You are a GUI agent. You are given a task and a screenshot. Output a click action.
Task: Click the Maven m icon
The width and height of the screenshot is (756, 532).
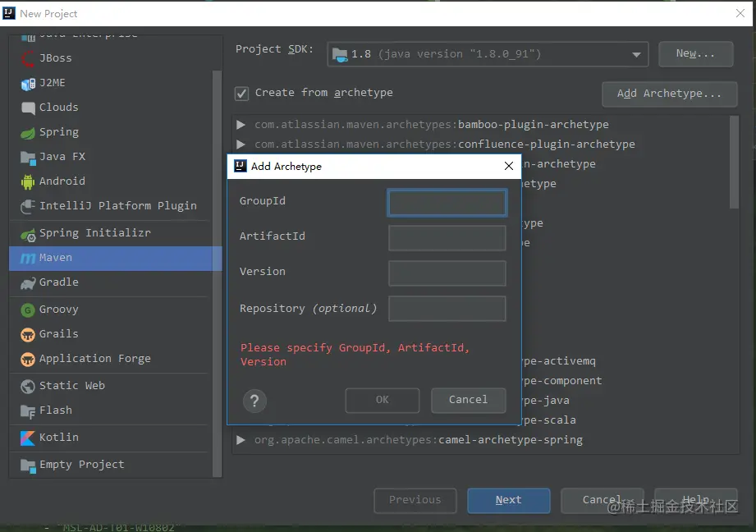pos(28,259)
